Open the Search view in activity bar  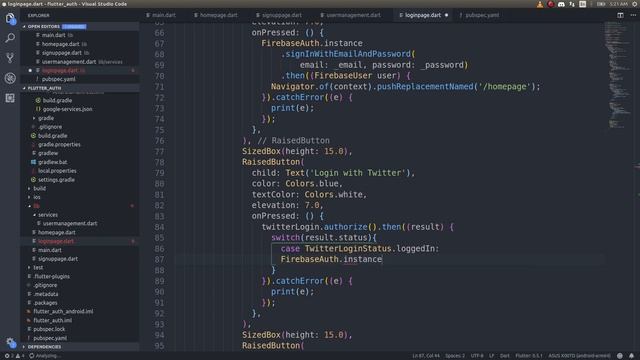(10, 38)
